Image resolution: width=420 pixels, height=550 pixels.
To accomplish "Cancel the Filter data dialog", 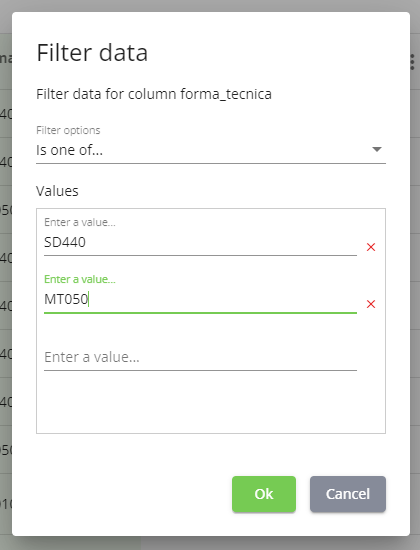I will click(x=348, y=494).
